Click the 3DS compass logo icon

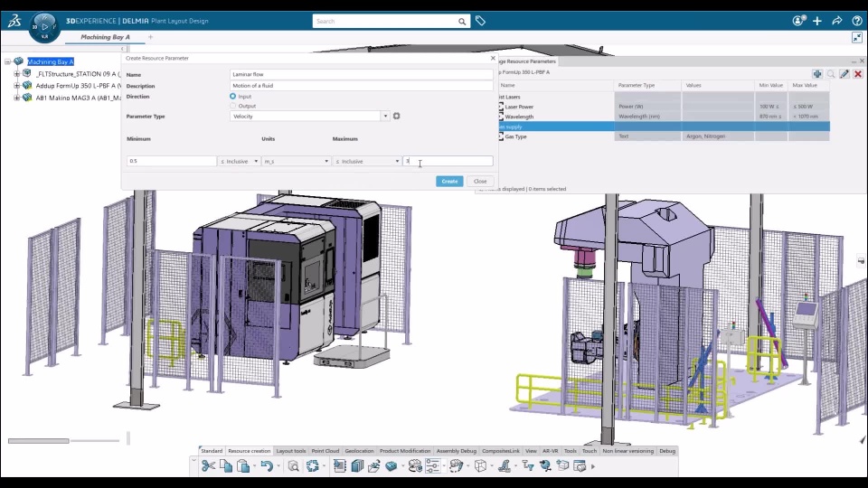click(x=14, y=21)
